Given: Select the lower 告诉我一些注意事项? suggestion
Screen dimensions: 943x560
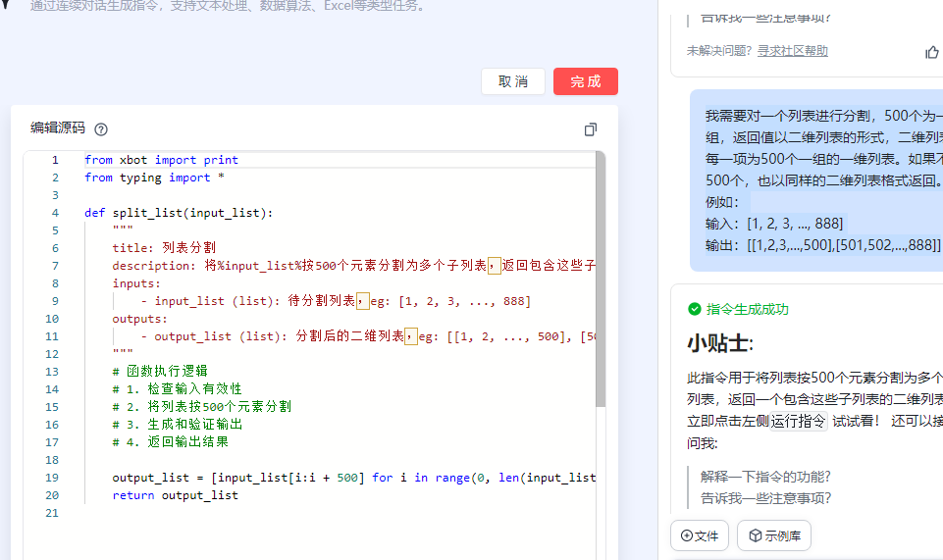Looking at the screenshot, I should (x=765, y=498).
